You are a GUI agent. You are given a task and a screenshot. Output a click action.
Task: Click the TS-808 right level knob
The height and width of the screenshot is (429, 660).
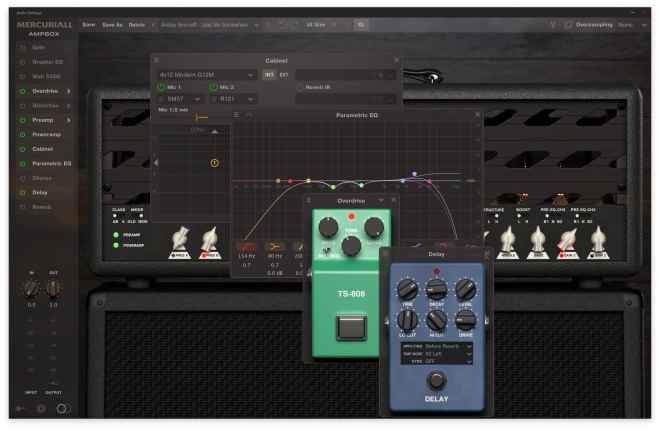pos(373,227)
